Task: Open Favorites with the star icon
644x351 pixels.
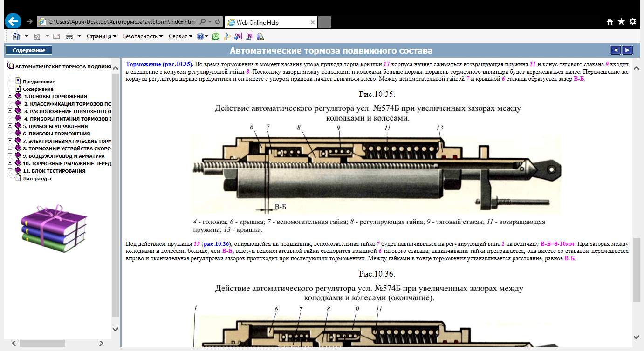Action: 621,21
